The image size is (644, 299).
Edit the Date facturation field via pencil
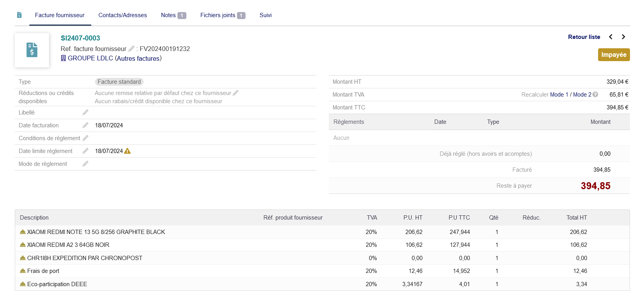tap(85, 125)
